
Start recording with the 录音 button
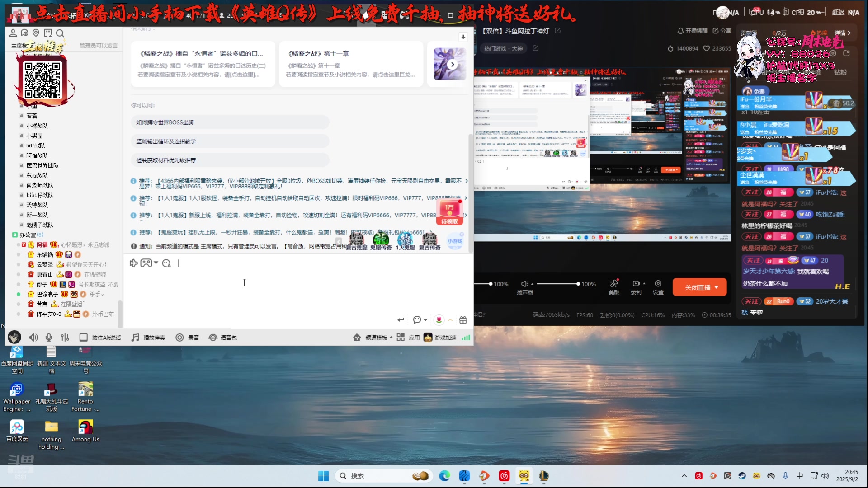pos(187,338)
